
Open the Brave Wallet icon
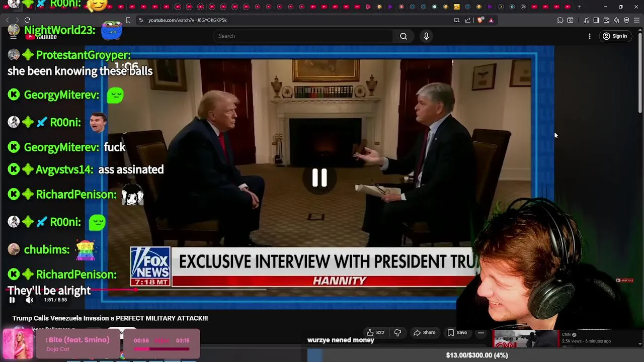[606, 20]
